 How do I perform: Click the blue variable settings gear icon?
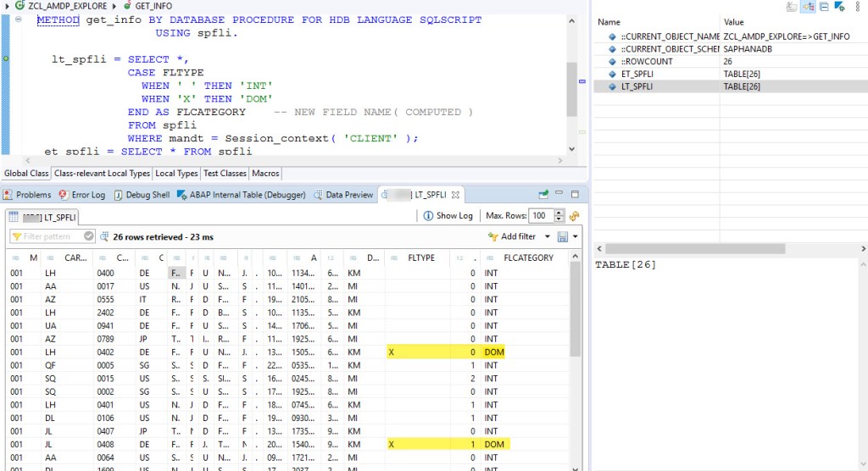click(840, 7)
